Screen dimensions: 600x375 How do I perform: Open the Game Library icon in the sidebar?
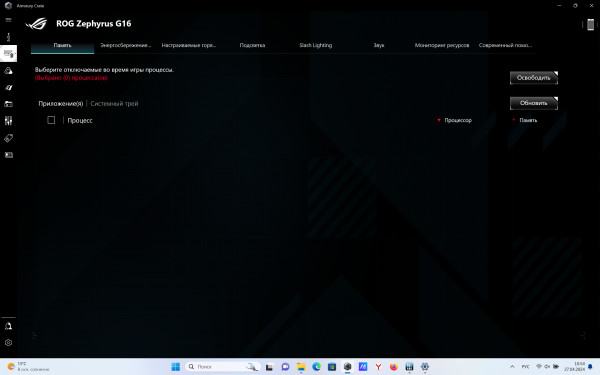[x=8, y=104]
